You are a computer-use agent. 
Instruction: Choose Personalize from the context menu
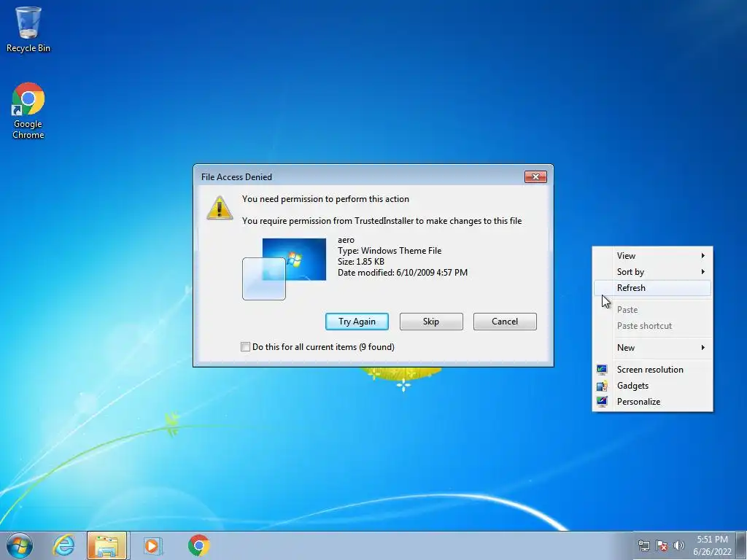tap(652, 402)
